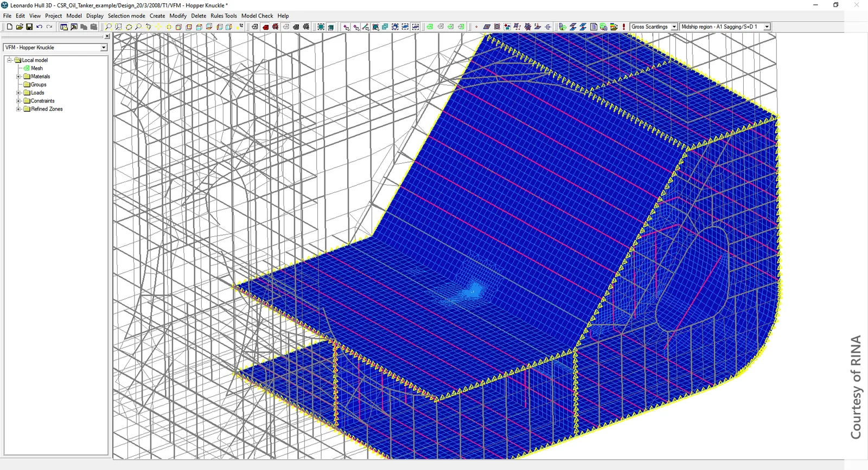Viewport: 868px width, 470px height.
Task: Save the project with the floppy disk icon
Action: pyautogui.click(x=29, y=27)
